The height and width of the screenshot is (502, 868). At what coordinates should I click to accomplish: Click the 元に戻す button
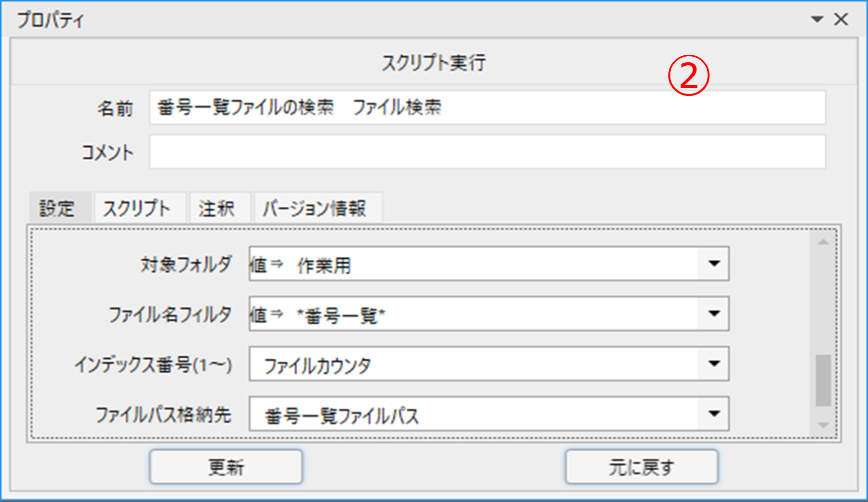tap(641, 467)
